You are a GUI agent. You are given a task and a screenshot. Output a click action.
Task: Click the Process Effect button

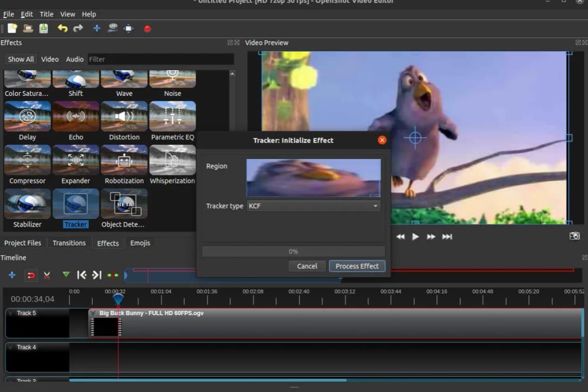pyautogui.click(x=357, y=266)
